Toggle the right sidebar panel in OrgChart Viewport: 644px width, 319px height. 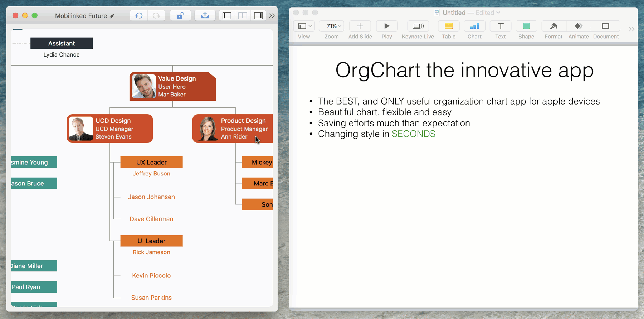pos(258,15)
